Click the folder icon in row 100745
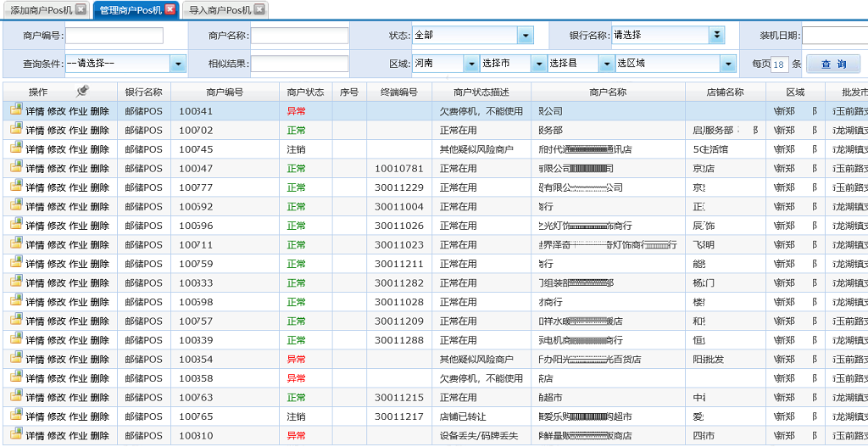 (16, 148)
